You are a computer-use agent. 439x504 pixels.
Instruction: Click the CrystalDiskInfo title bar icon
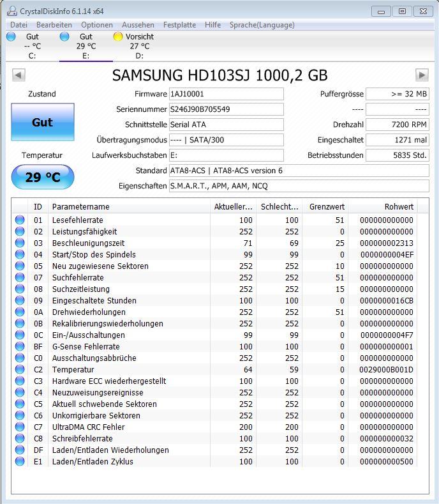[12, 11]
